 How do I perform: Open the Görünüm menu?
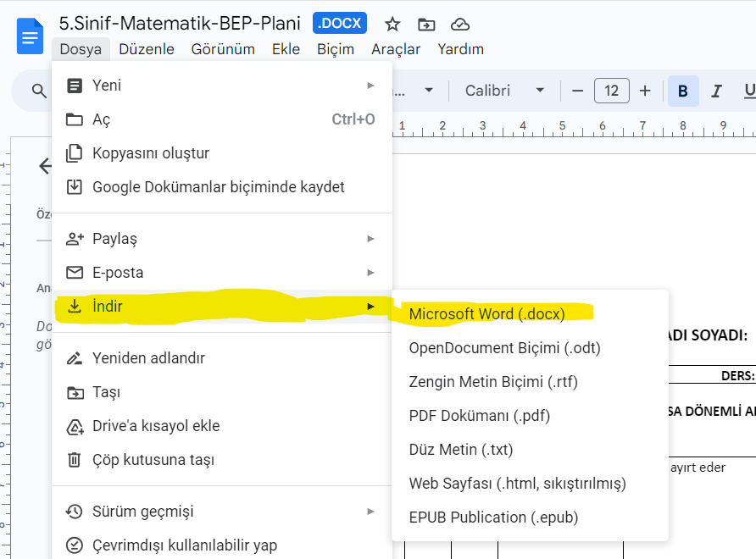click(x=223, y=49)
